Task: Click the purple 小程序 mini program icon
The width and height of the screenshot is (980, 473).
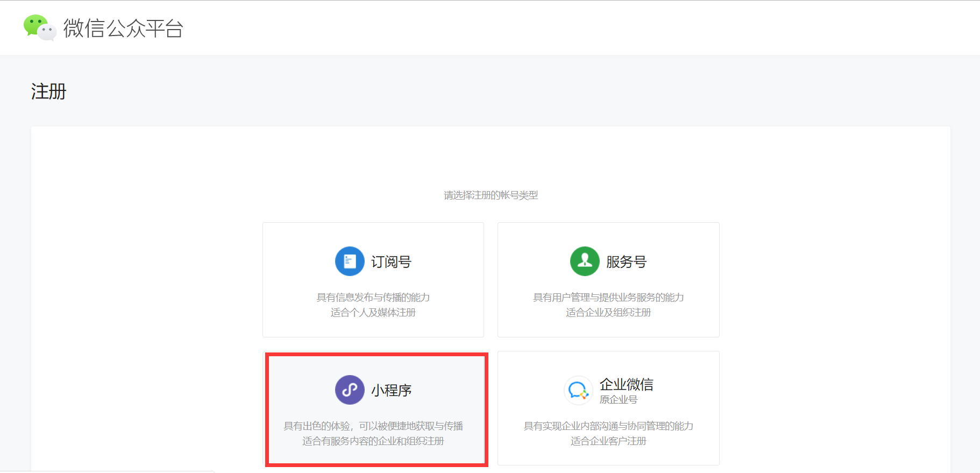Action: click(x=350, y=390)
